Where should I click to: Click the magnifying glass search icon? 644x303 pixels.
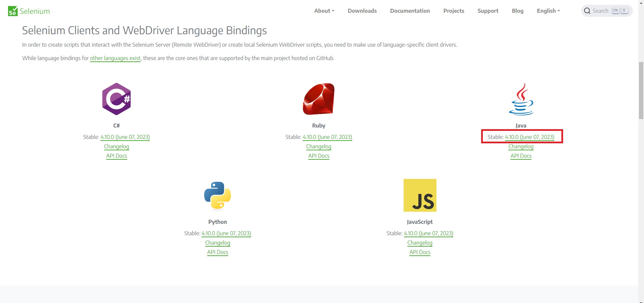tap(587, 10)
